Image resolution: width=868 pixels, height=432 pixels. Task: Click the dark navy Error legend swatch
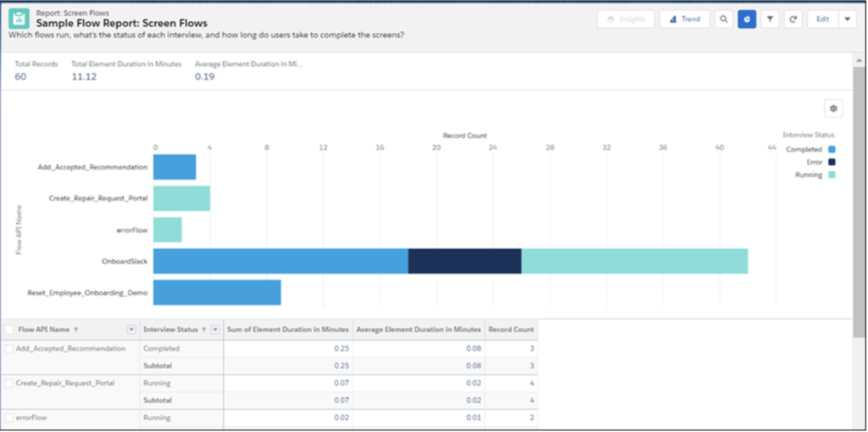pyautogui.click(x=832, y=162)
